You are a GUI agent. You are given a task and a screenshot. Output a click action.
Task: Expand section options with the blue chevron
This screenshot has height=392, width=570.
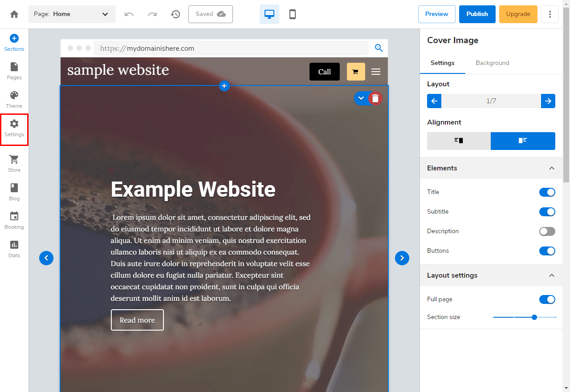point(361,98)
